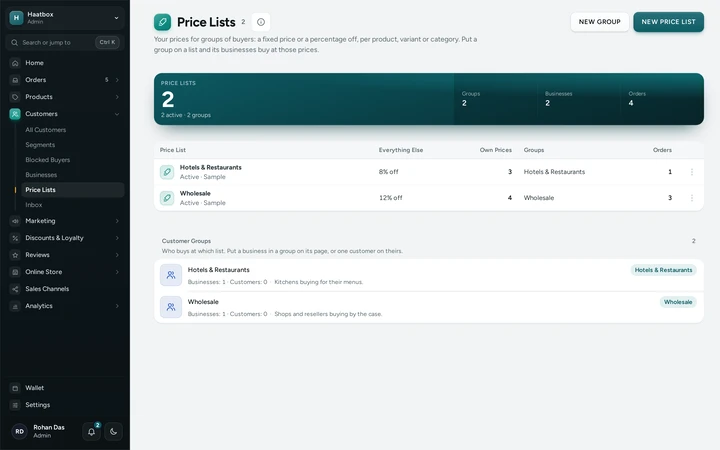Collapse the Customers menu chevron
This screenshot has height=450, width=720.
click(117, 114)
